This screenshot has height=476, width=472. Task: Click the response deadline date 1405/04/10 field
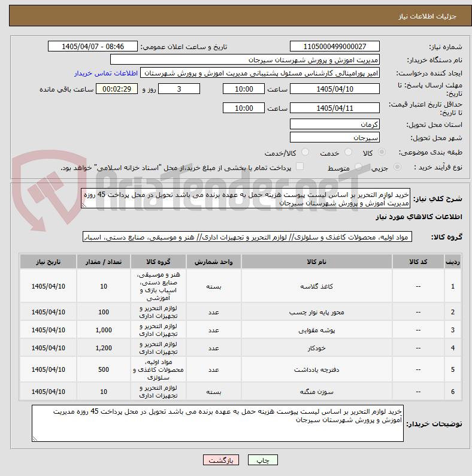(x=335, y=89)
